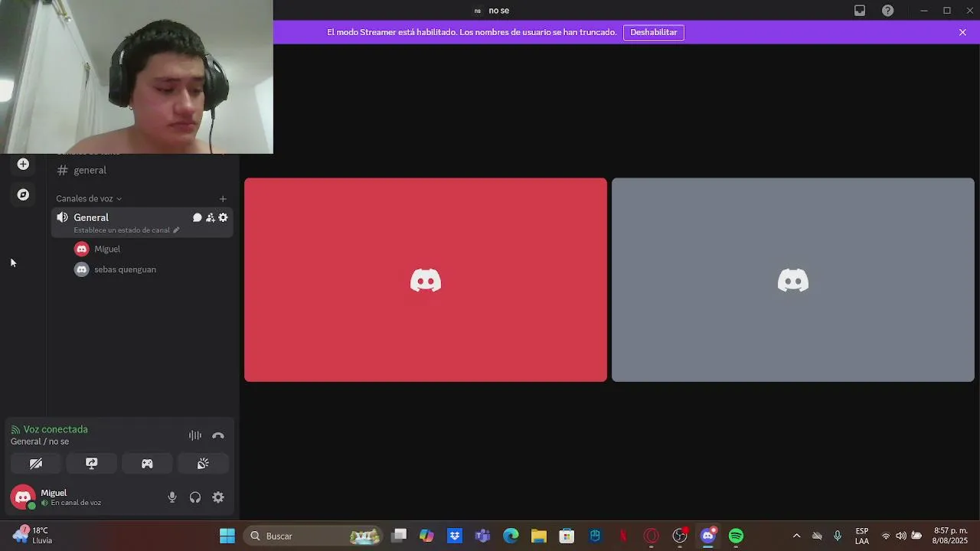This screenshot has width=980, height=551.
Task: Toggle the camera on
Action: (36, 463)
